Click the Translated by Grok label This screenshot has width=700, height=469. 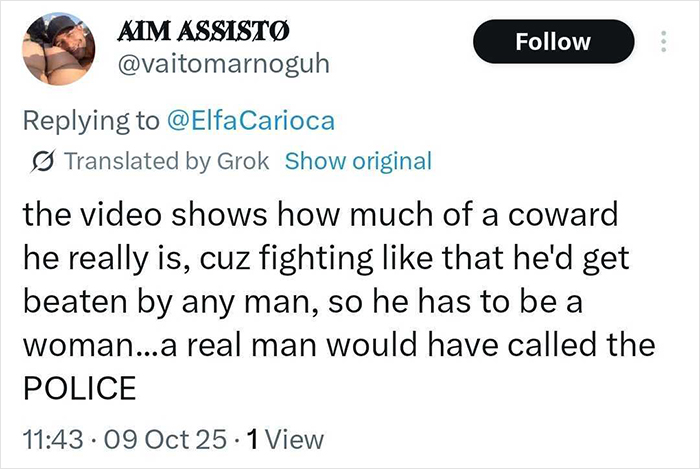point(166,161)
